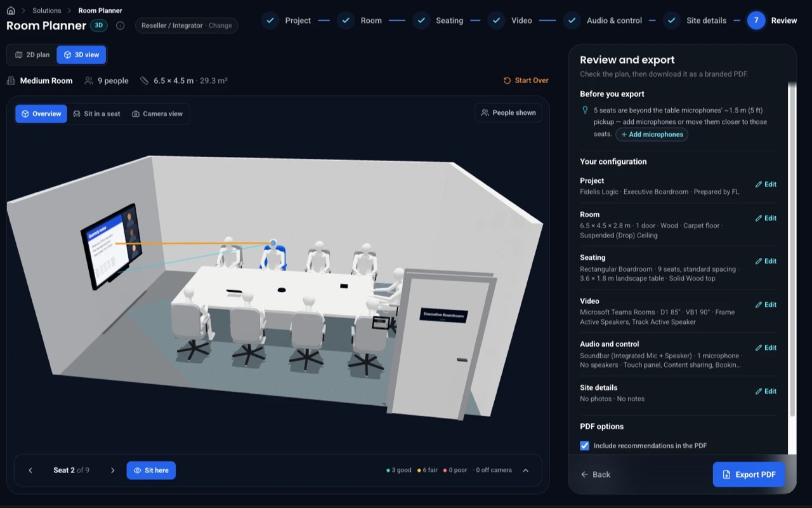Click Start Over
This screenshot has width=812, height=508.
click(x=526, y=81)
